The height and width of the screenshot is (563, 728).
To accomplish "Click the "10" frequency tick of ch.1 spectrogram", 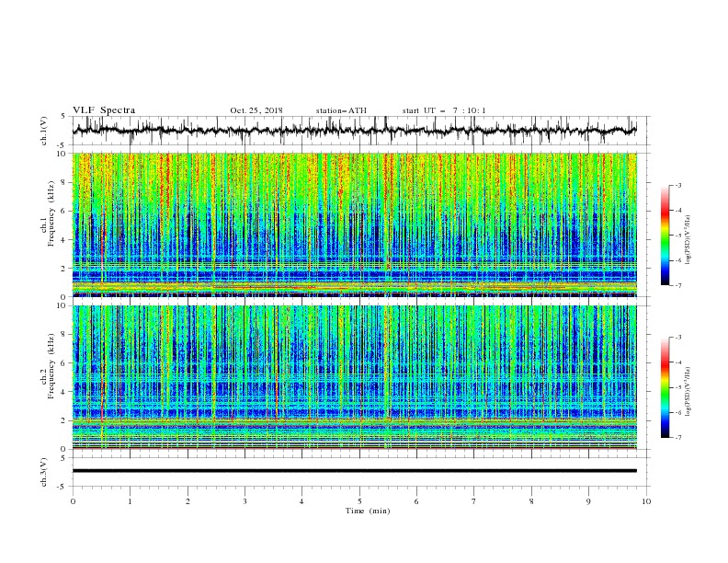I will tap(63, 154).
